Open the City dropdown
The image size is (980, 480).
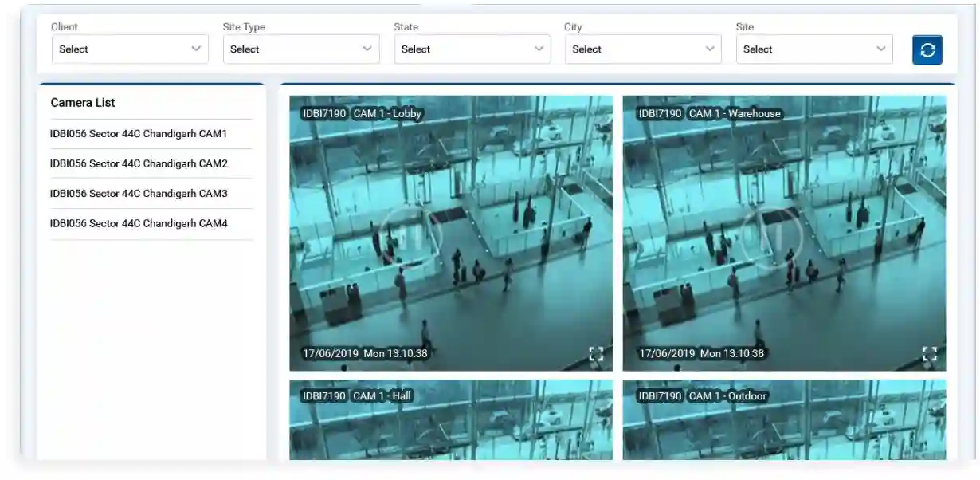(643, 49)
